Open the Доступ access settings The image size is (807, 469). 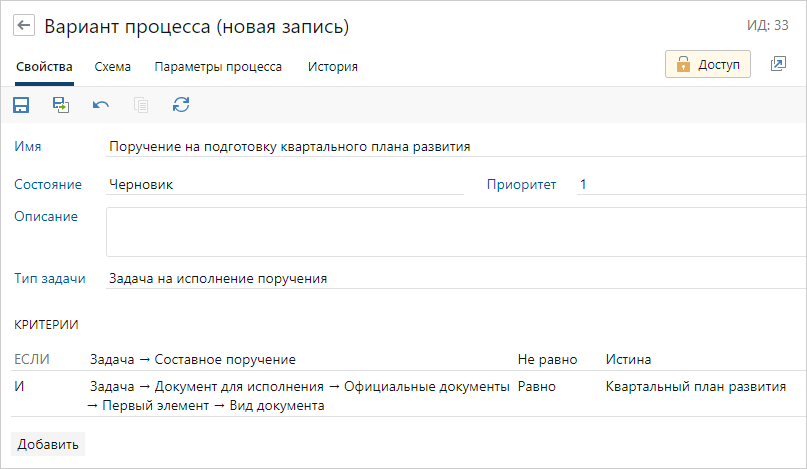(708, 64)
